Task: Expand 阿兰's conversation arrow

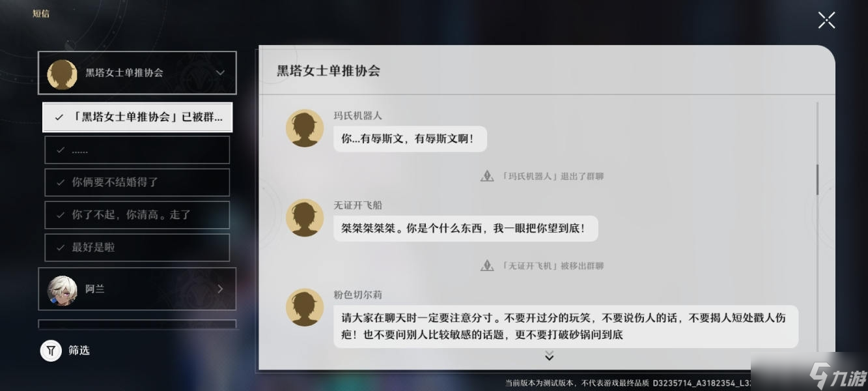Action: pos(220,289)
